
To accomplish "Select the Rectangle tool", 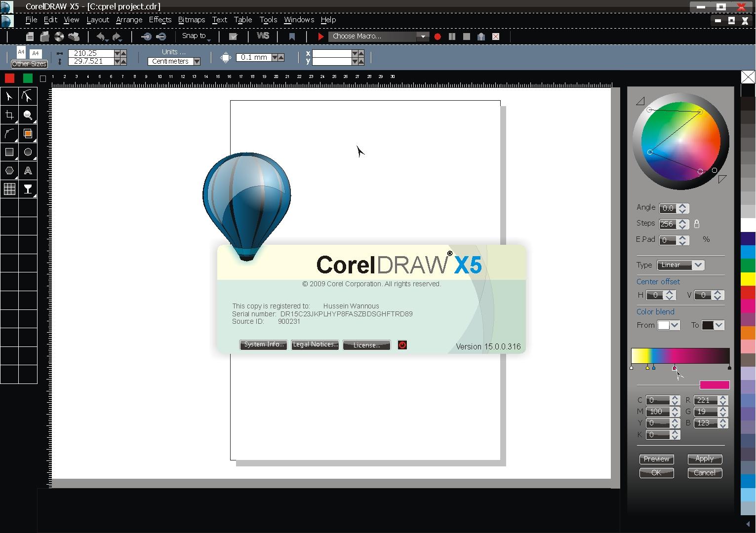I will (9, 152).
